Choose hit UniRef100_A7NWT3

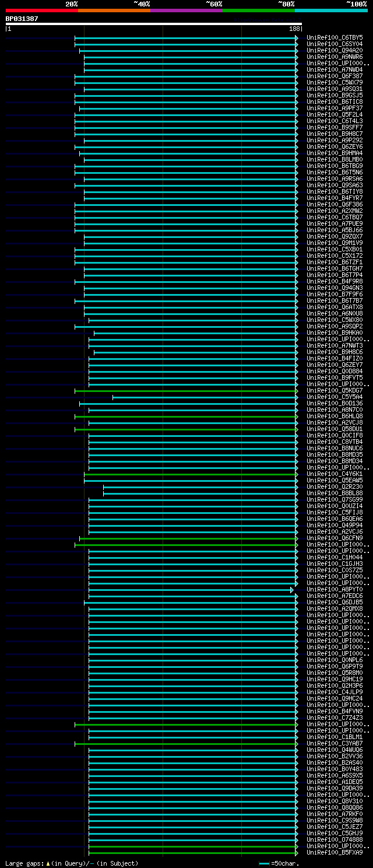pos(335,346)
